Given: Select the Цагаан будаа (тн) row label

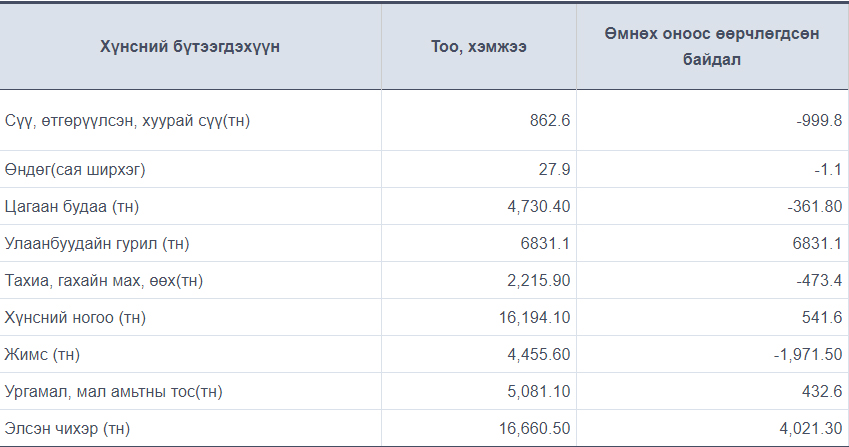Looking at the screenshot, I should pos(71,207).
